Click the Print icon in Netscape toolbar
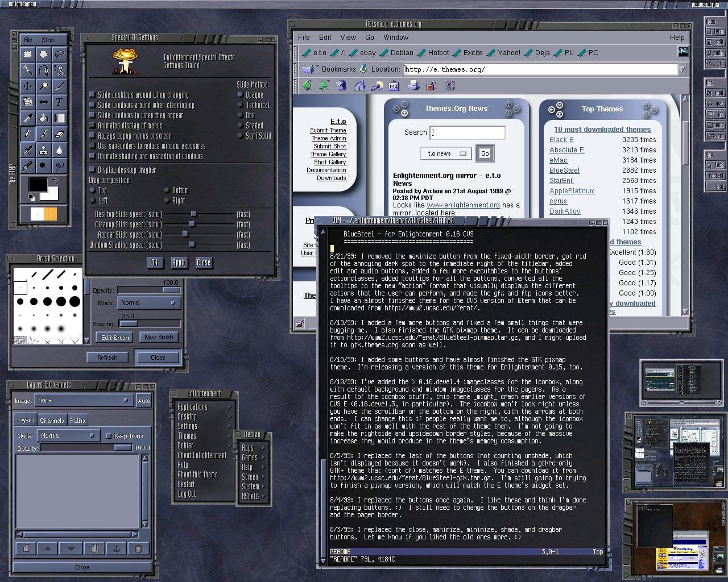728x582 pixels. point(413,86)
